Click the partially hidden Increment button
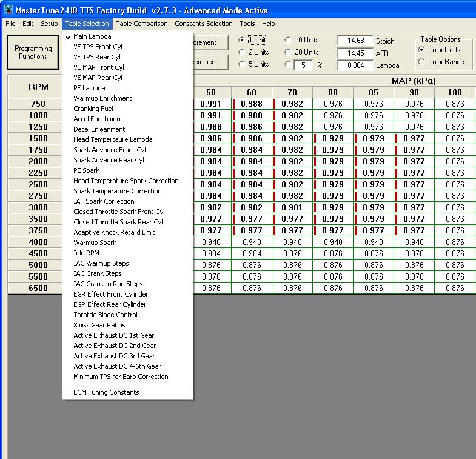476x459 pixels. click(210, 42)
